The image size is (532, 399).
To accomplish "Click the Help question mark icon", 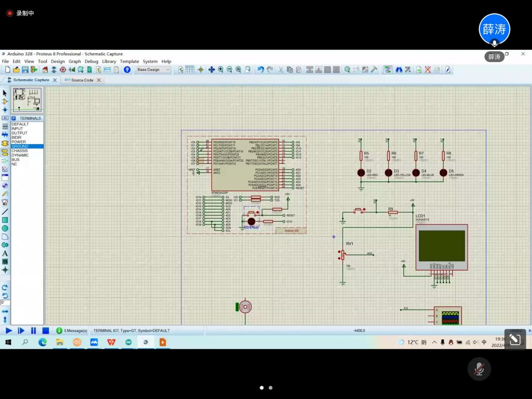I will point(127,70).
